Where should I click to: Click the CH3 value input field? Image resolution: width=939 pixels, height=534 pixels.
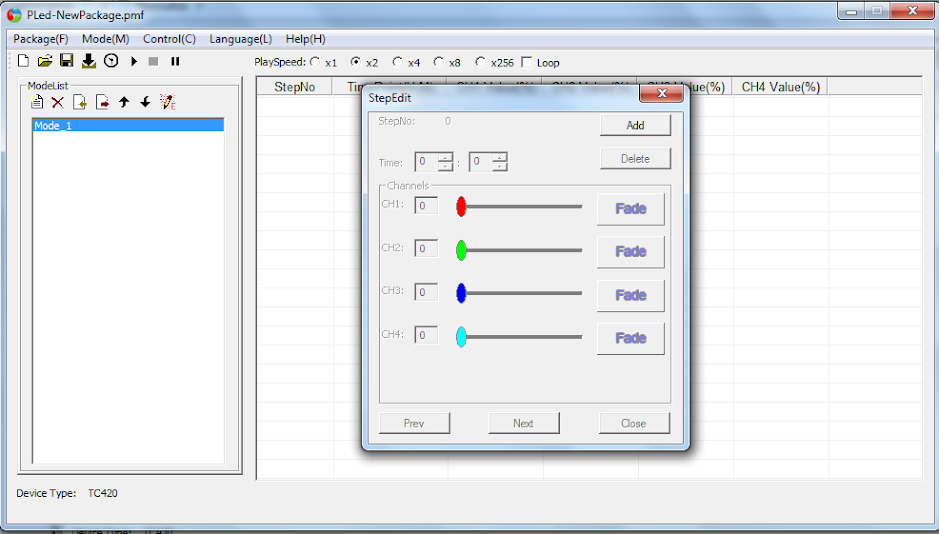426,292
